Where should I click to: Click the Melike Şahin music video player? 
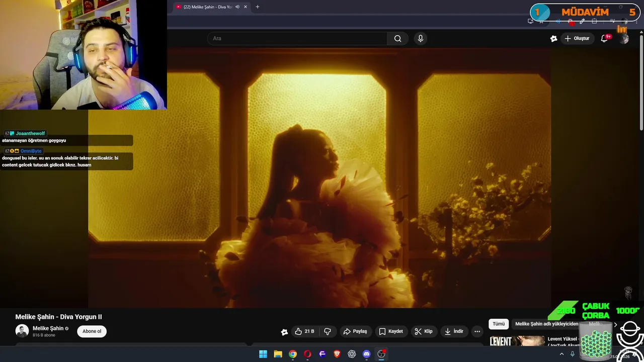coord(319,178)
